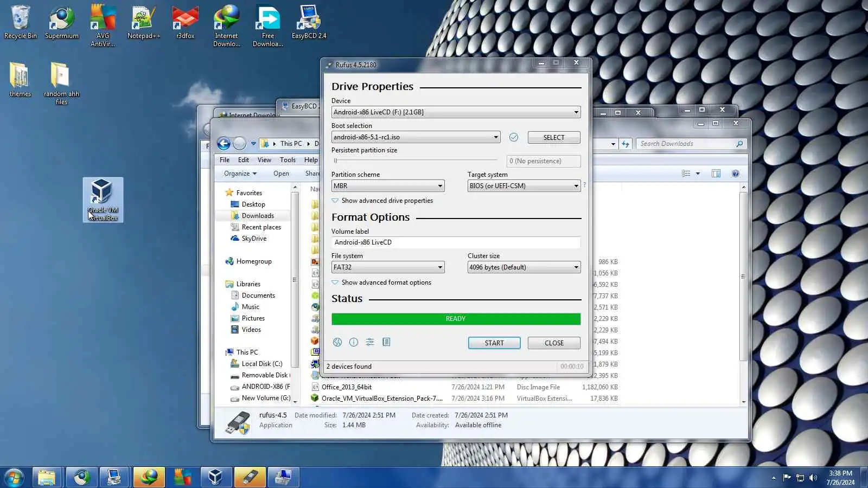Show the Rufus log icon
The width and height of the screenshot is (868, 488).
pyautogui.click(x=386, y=342)
